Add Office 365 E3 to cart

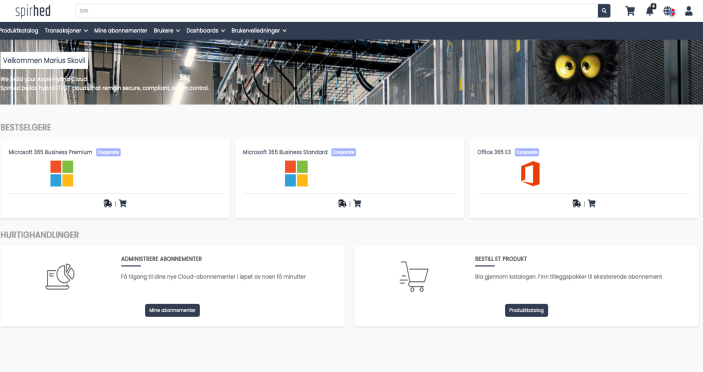(592, 203)
